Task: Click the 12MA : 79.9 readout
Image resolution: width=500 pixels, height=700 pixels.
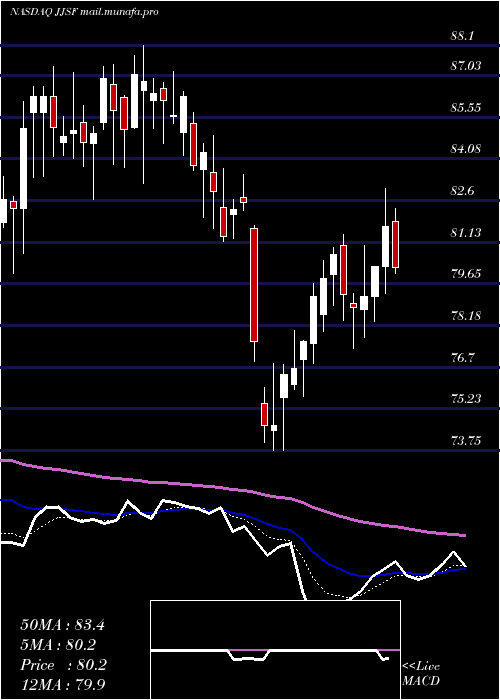Action: [x=63, y=684]
